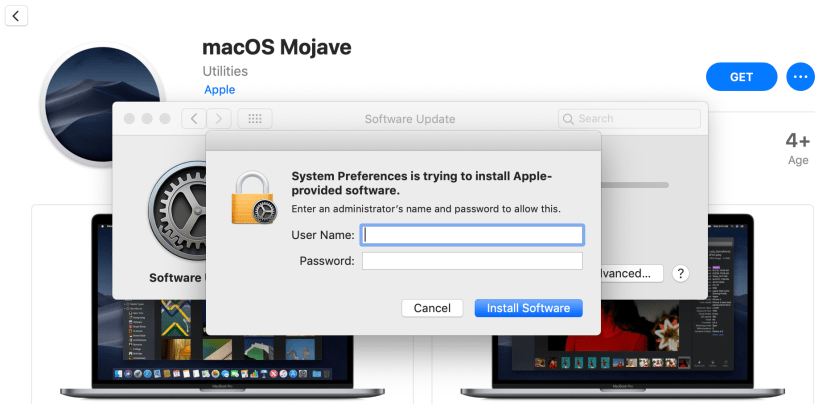Viewport: 839px width, 404px height.
Task: Click the Software Update search field
Action: click(x=630, y=119)
